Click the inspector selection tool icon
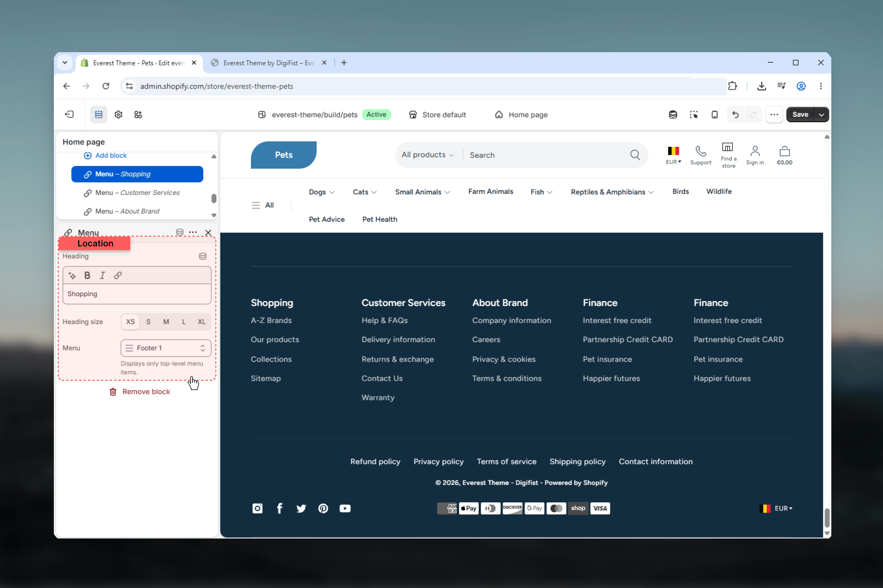The height and width of the screenshot is (588, 883). tap(693, 114)
